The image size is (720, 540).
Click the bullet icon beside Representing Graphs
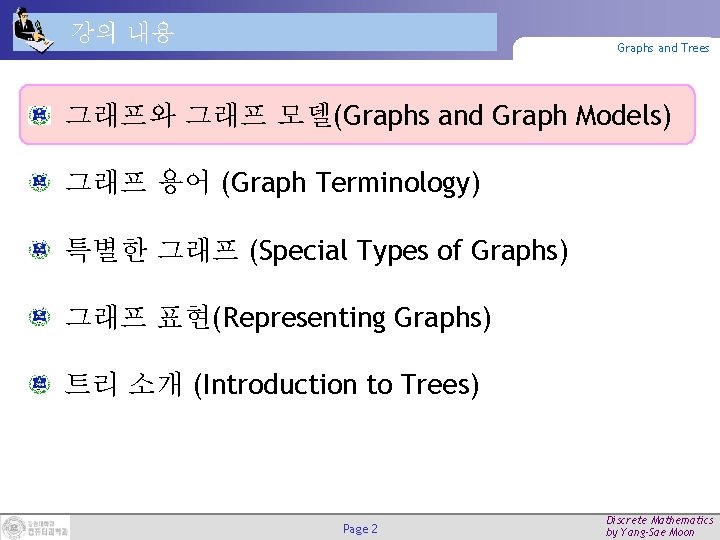pyautogui.click(x=39, y=317)
